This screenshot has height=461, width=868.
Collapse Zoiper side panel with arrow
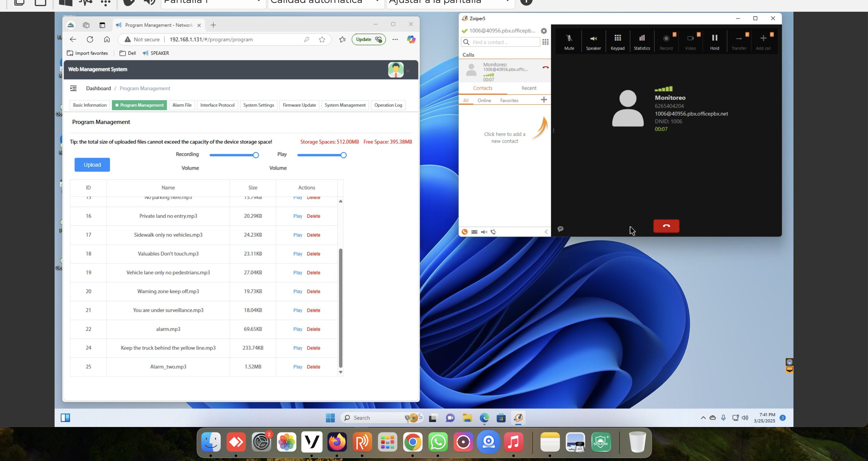pos(546,232)
